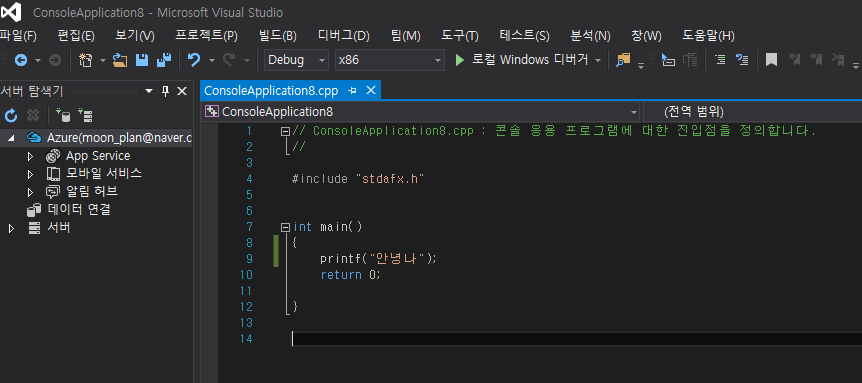
Task: Refresh the Server Explorer
Action: point(11,115)
